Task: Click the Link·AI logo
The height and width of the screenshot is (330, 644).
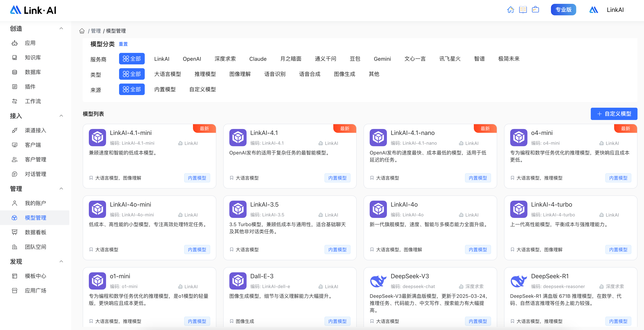Action: pos(33,10)
